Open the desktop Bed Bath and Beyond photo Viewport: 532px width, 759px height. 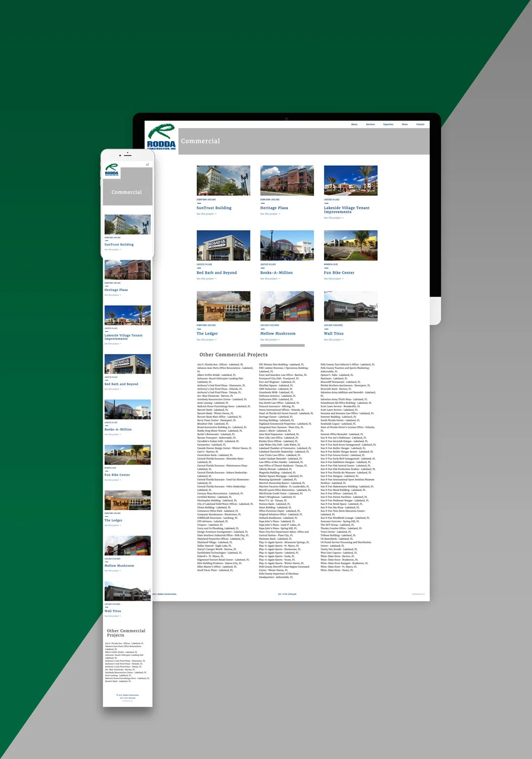[224, 245]
